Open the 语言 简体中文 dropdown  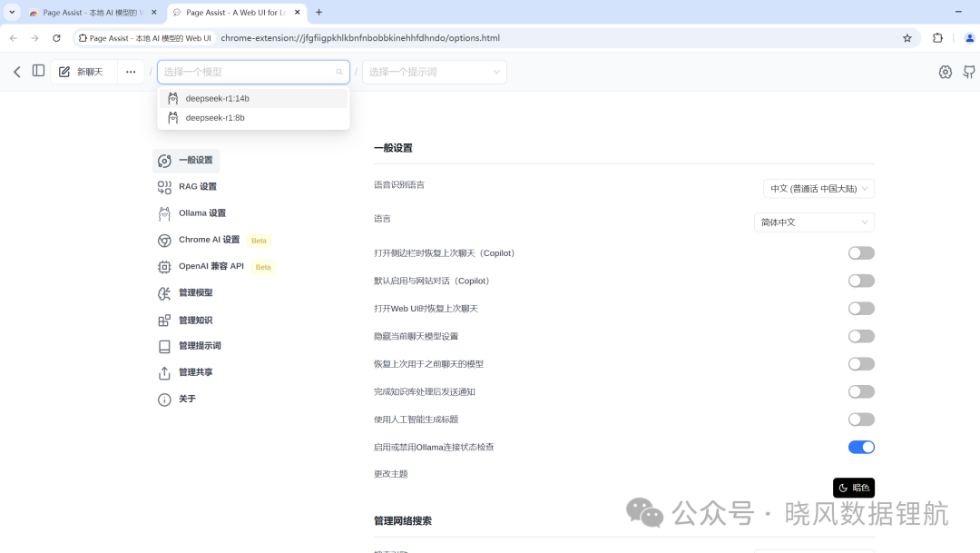click(814, 222)
